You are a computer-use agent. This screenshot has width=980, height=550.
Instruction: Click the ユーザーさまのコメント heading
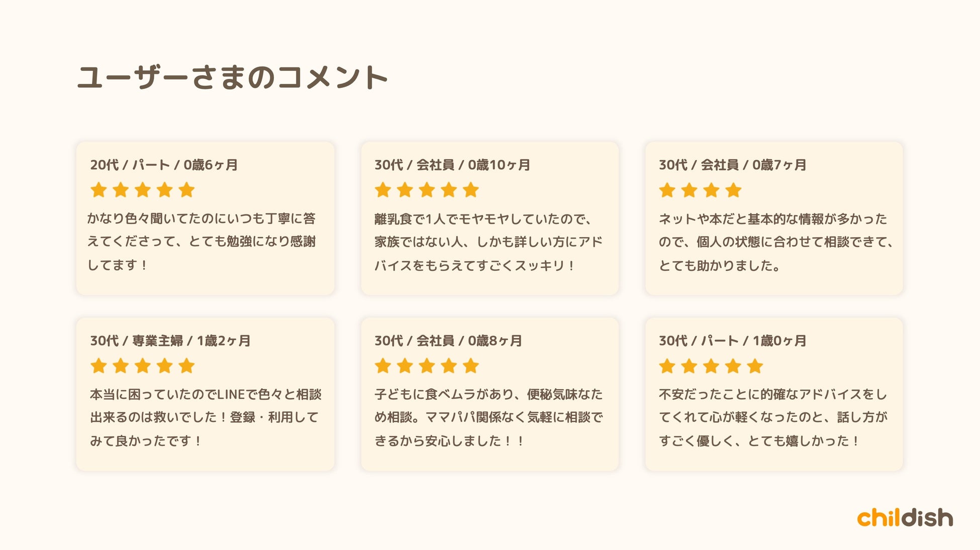(233, 78)
